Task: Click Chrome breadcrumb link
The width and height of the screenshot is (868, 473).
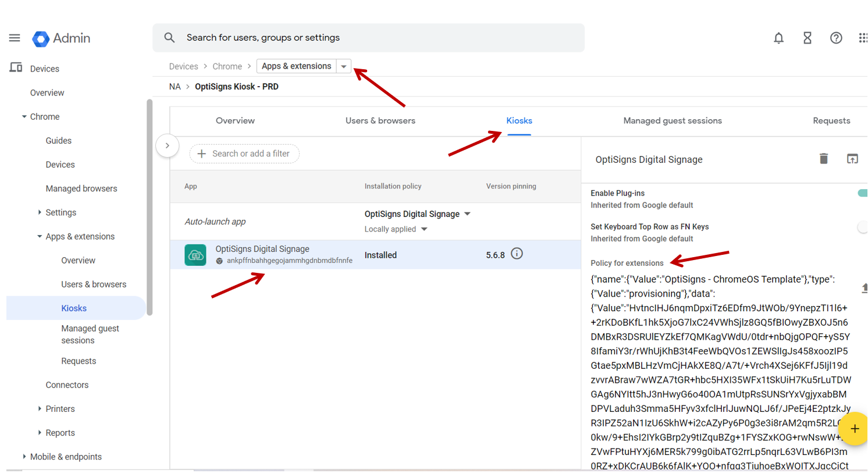Action: pos(227,66)
